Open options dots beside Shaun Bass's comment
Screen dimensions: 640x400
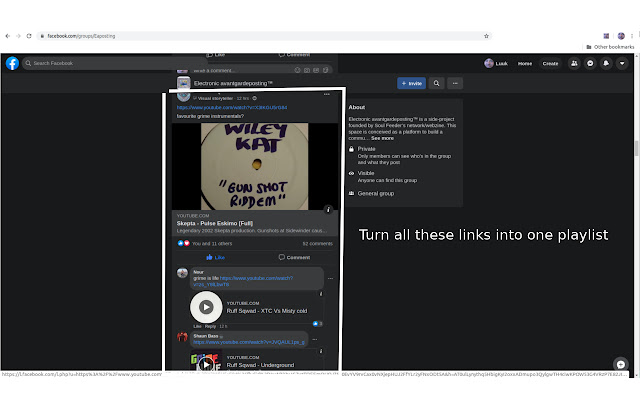coord(315,339)
